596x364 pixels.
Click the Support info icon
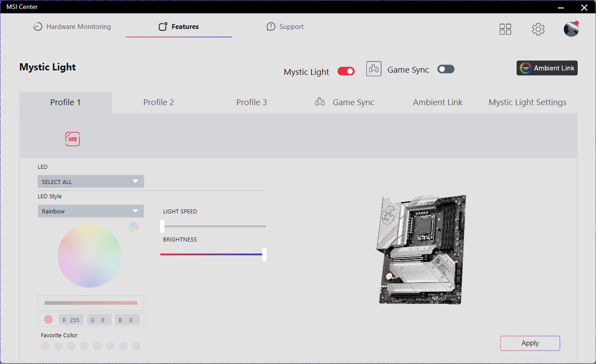click(x=271, y=26)
